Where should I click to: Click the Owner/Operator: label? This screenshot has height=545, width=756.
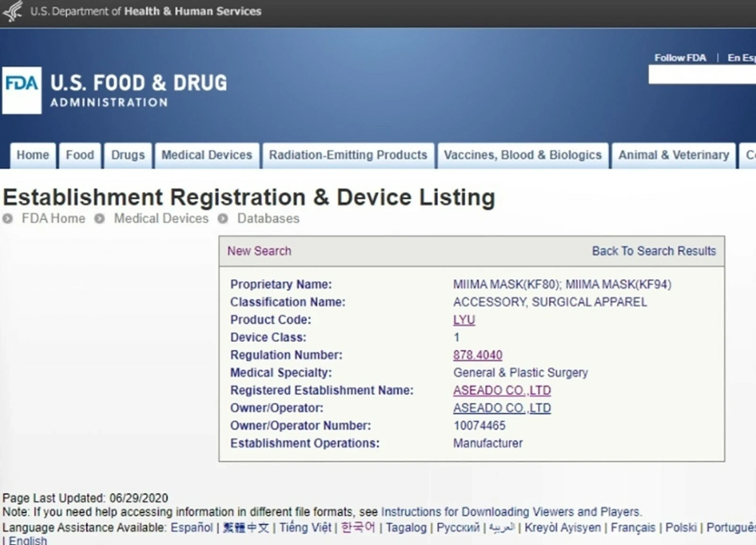277,408
